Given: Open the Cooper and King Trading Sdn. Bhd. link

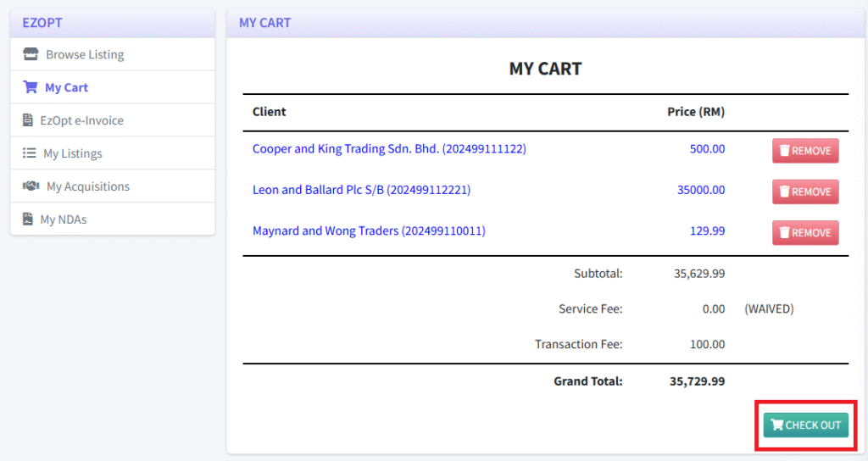Looking at the screenshot, I should (389, 149).
